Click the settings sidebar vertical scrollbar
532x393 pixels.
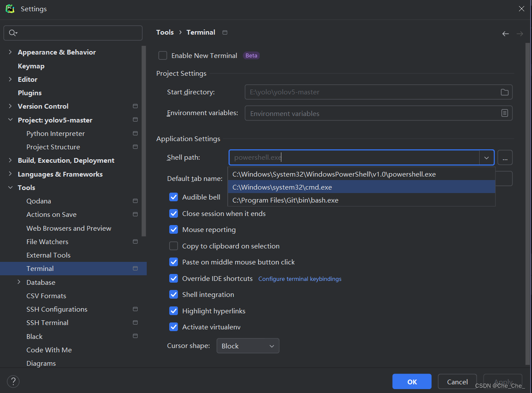tap(144, 143)
